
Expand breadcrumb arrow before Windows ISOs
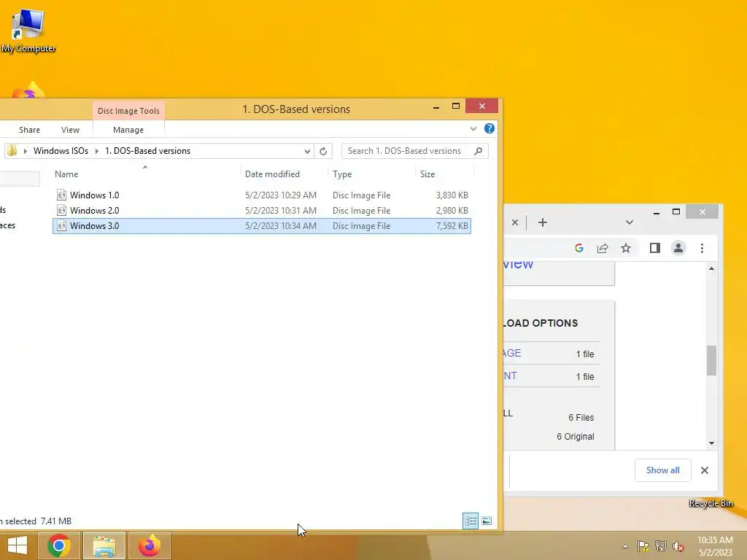26,151
